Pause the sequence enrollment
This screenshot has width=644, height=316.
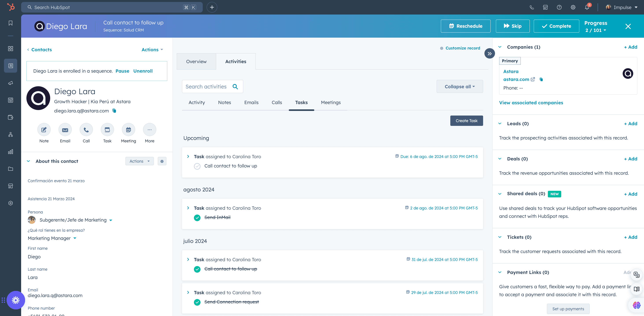pyautogui.click(x=122, y=71)
